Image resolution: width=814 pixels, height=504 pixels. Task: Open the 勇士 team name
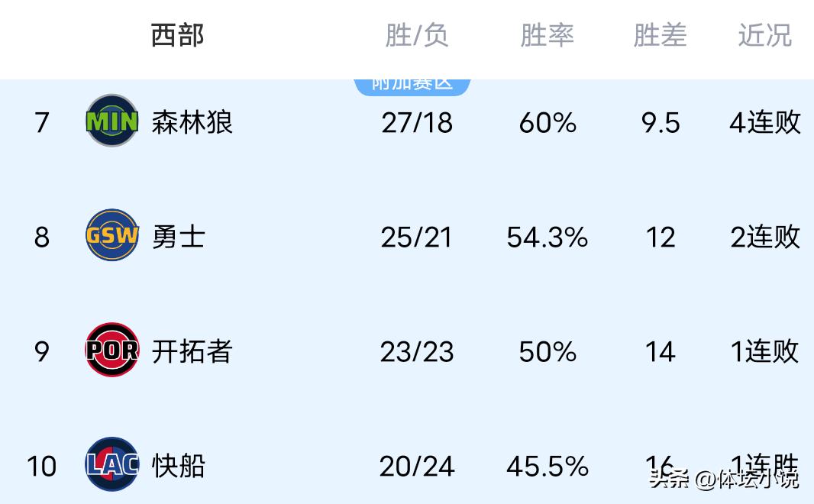(x=179, y=237)
